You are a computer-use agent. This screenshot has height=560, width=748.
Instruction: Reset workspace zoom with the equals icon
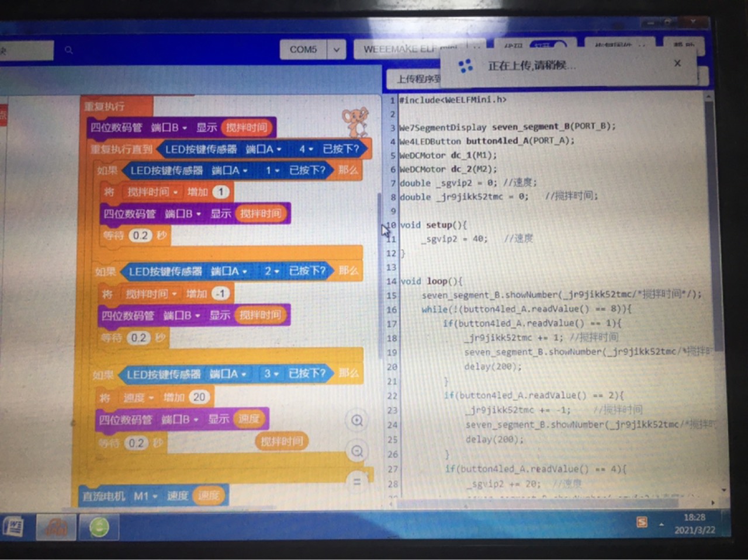pyautogui.click(x=356, y=482)
